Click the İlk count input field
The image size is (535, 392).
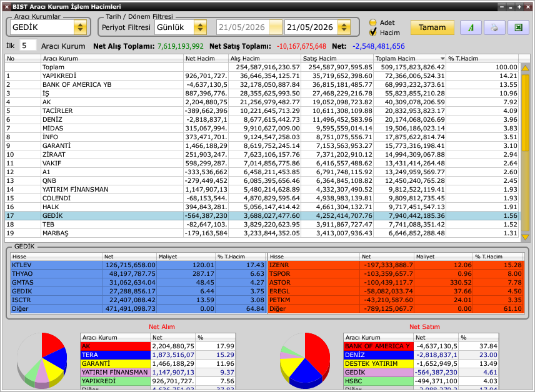(x=27, y=46)
